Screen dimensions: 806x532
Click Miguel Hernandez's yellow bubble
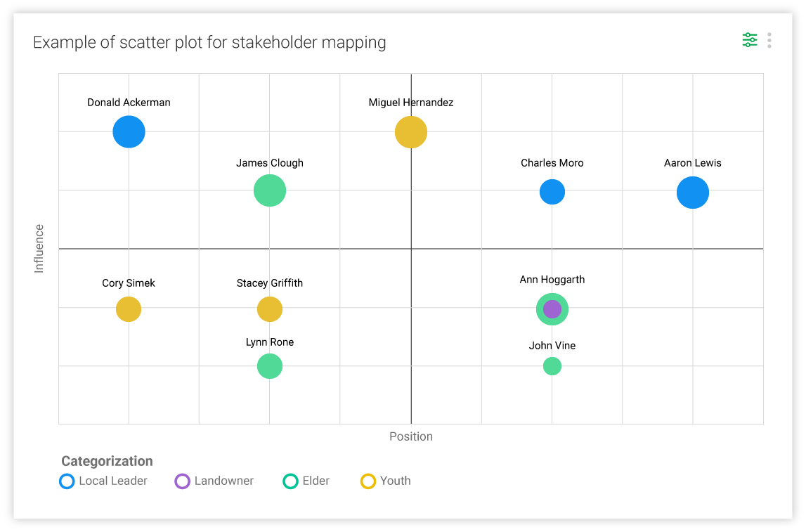pos(410,132)
